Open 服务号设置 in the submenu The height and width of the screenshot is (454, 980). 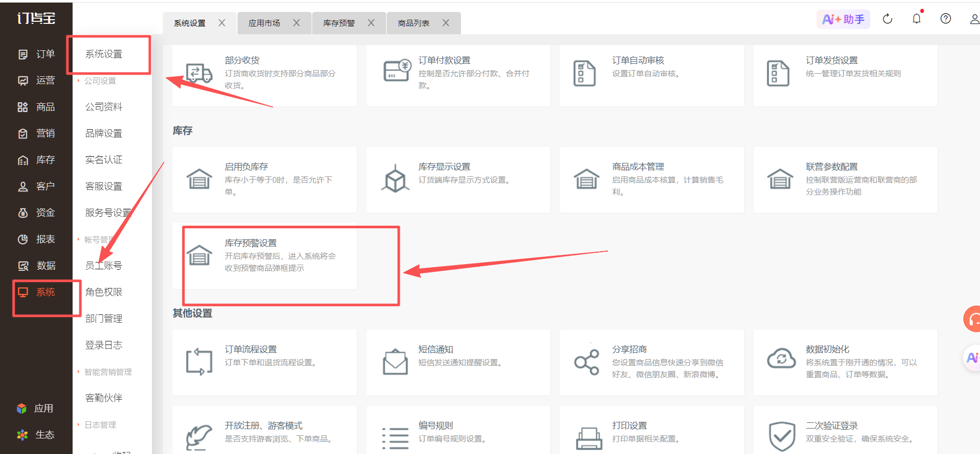tap(108, 213)
